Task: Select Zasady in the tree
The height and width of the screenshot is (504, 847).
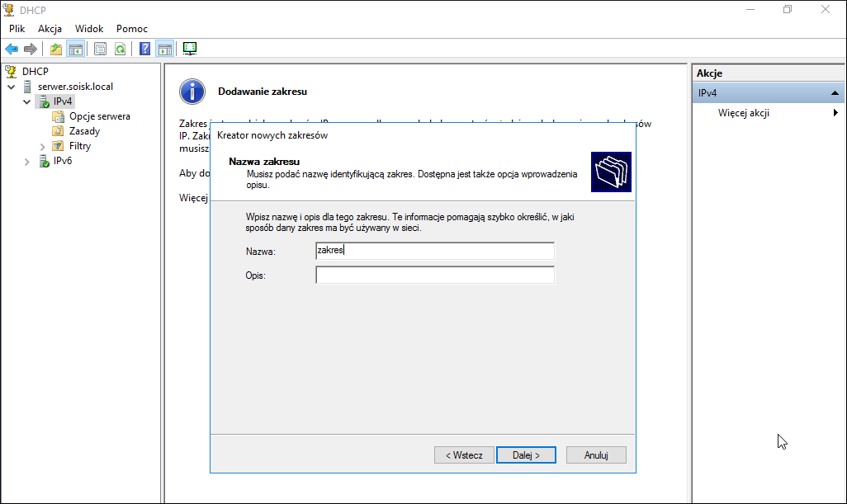Action: tap(84, 131)
